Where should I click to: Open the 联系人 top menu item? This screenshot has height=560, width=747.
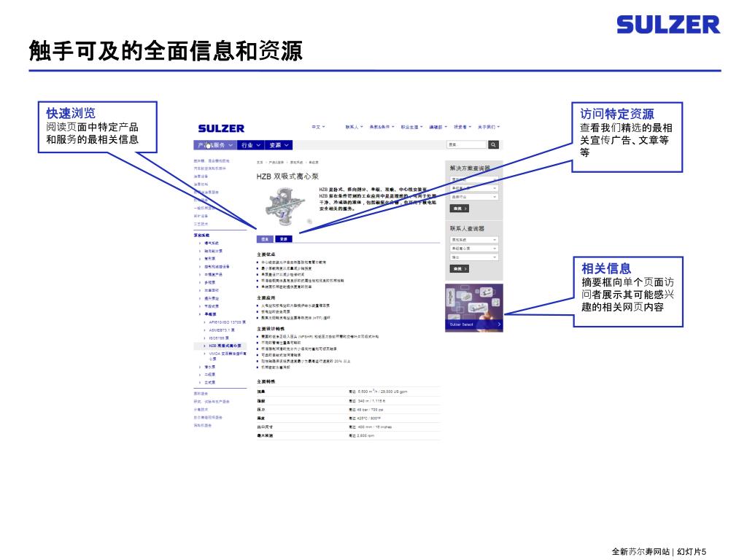(354, 127)
